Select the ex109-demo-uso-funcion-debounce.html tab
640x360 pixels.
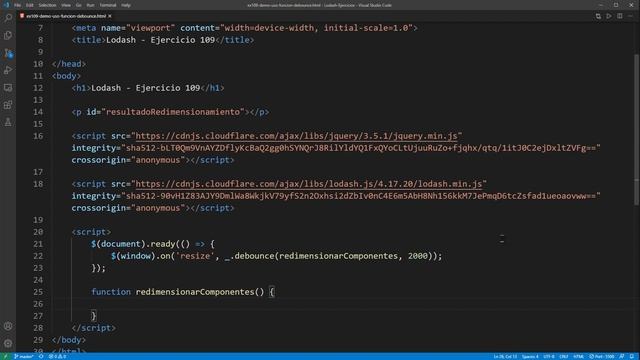[65, 16]
